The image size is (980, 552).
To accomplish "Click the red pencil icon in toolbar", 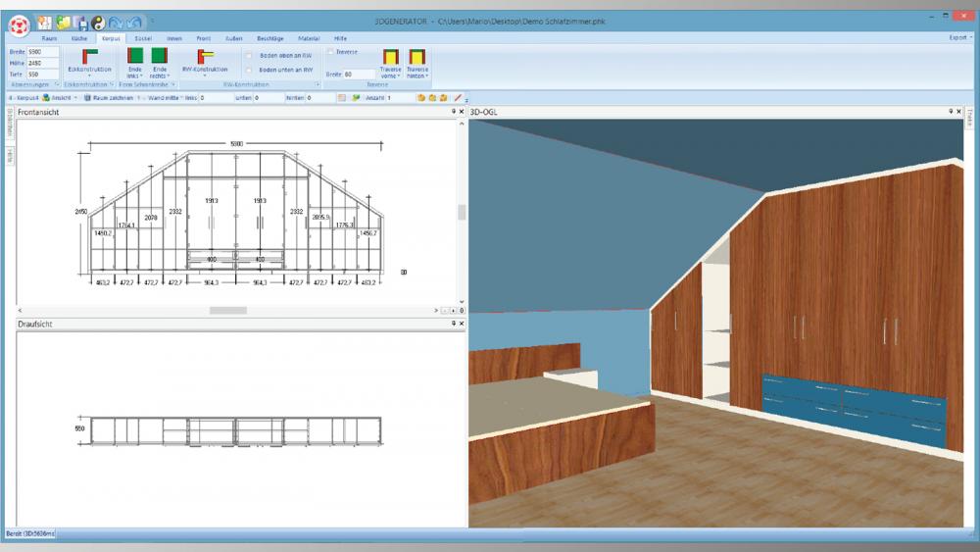I will coord(458,98).
